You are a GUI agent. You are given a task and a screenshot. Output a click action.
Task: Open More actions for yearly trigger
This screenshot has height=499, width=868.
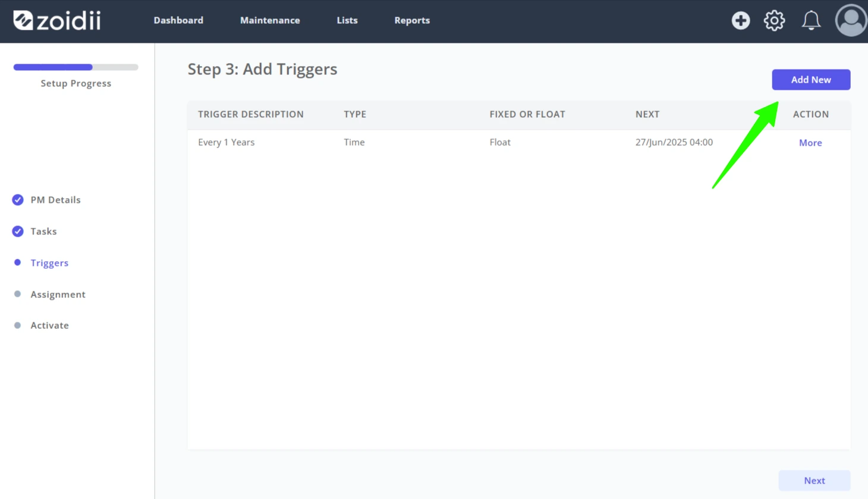click(810, 143)
